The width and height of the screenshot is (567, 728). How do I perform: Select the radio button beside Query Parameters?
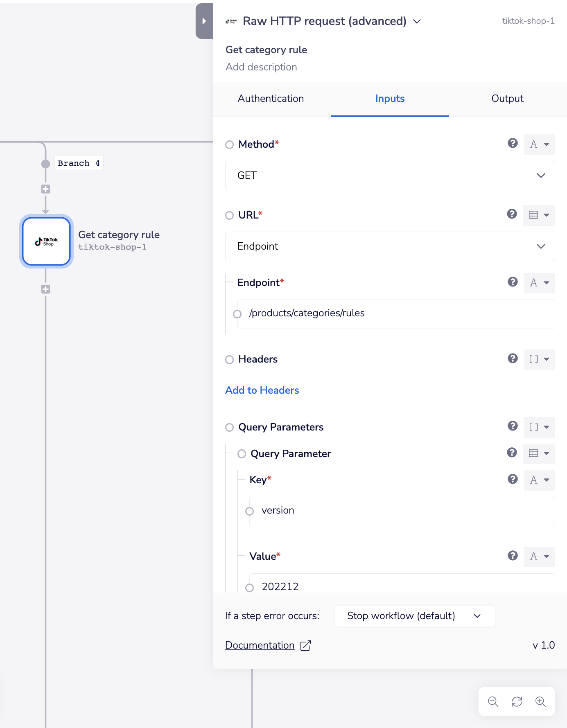230,428
